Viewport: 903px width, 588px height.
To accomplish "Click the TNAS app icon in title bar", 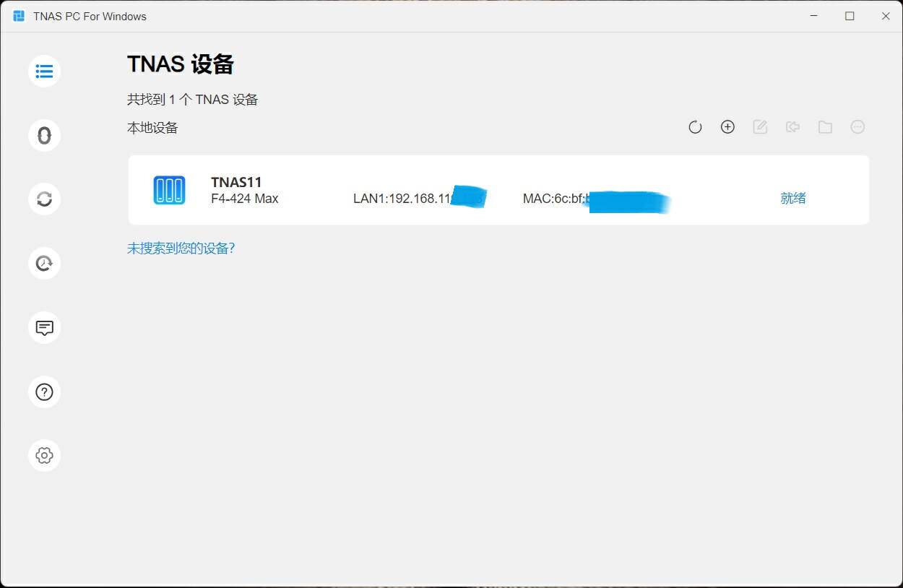I will coord(19,16).
